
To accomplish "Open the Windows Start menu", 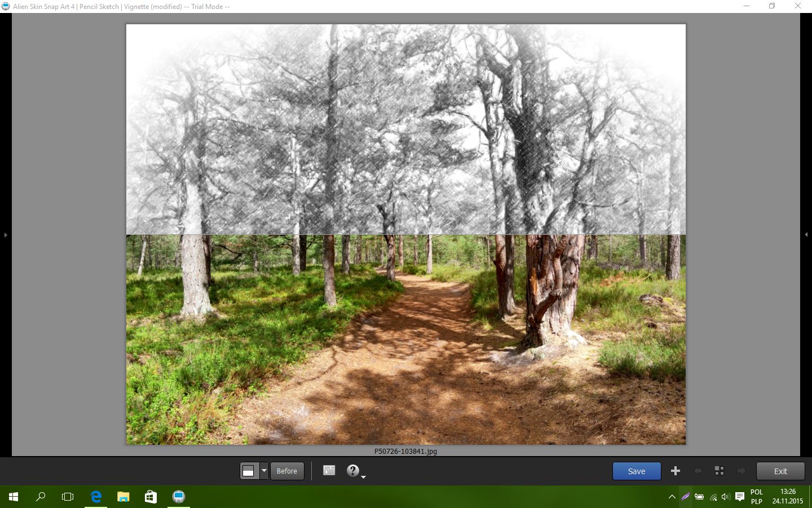I will pyautogui.click(x=14, y=497).
